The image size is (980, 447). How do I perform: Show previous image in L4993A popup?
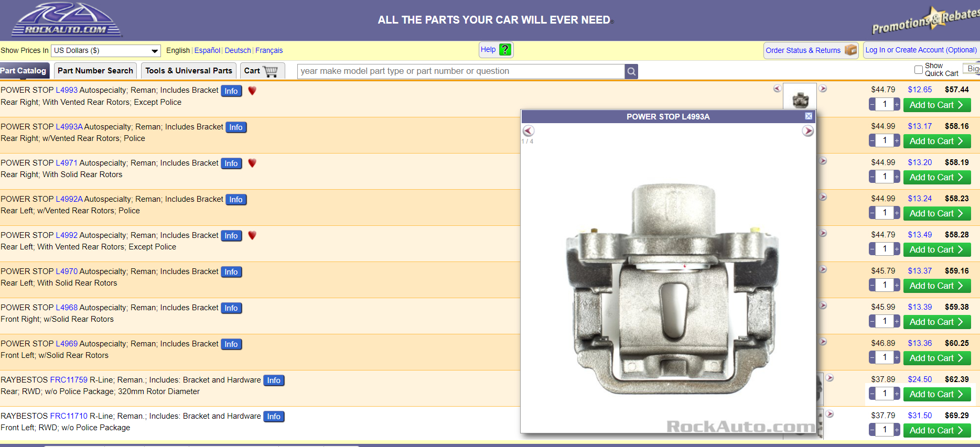(x=529, y=131)
